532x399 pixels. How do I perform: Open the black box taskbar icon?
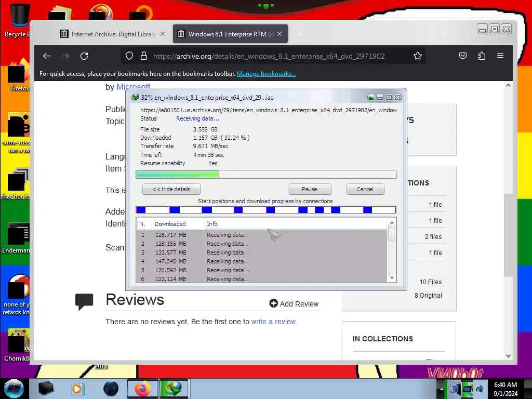[46, 389]
